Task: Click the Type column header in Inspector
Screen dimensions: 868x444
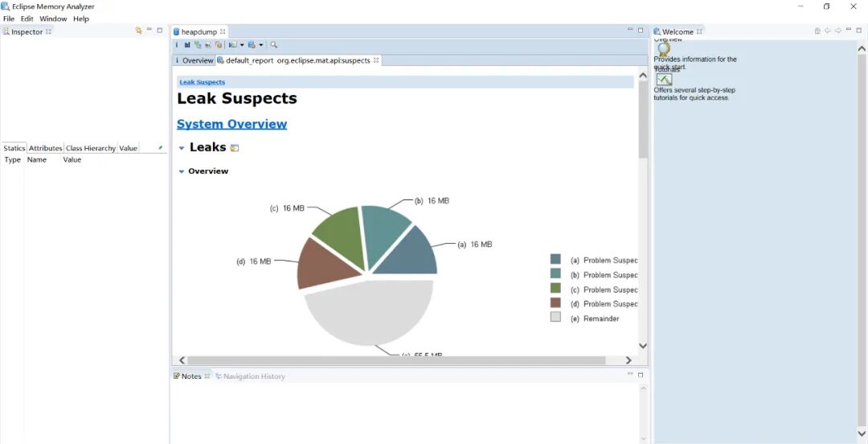Action: click(x=12, y=159)
